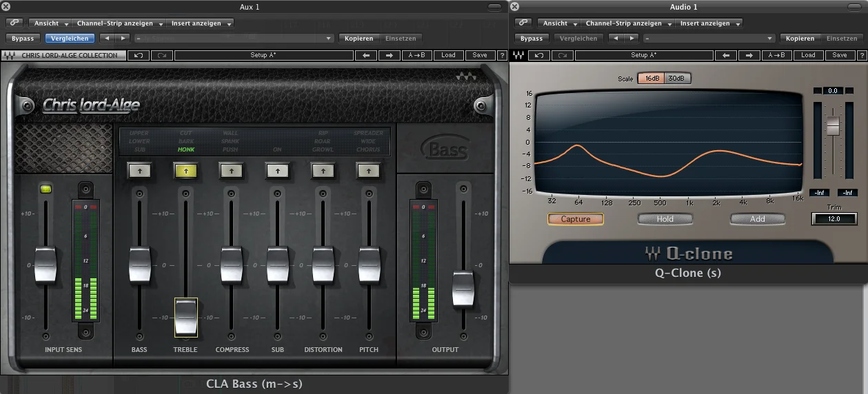Select next setting triangle in Aux 1 header
Image resolution: width=868 pixels, height=394 pixels.
tap(122, 39)
